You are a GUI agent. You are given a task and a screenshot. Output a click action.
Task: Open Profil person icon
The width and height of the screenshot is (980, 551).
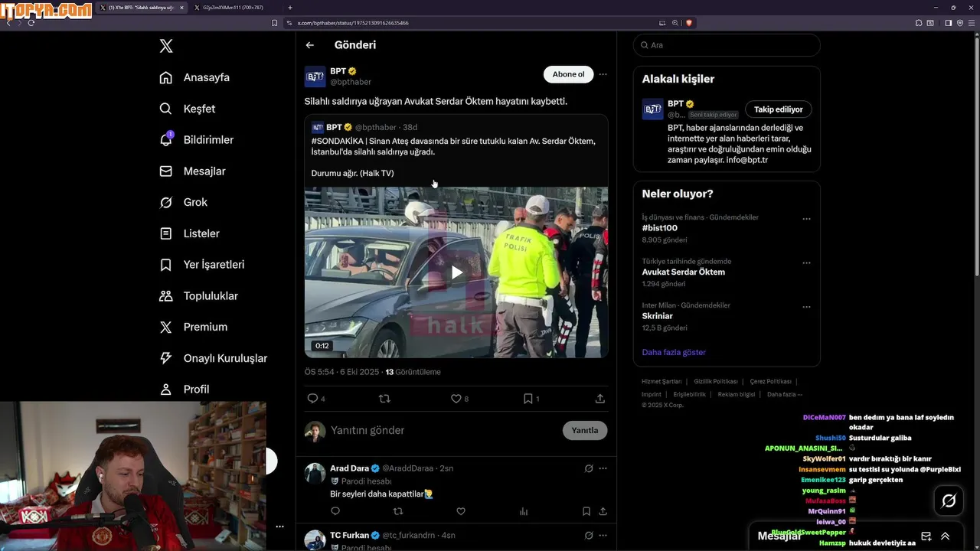point(165,390)
